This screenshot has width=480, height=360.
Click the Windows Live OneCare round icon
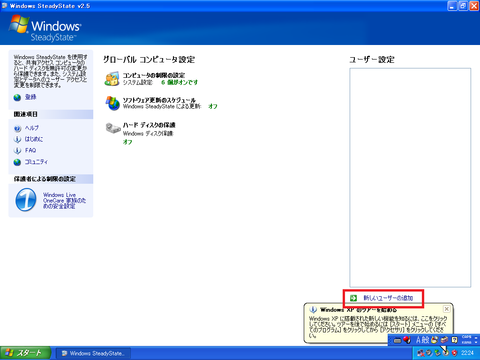pyautogui.click(x=26, y=200)
